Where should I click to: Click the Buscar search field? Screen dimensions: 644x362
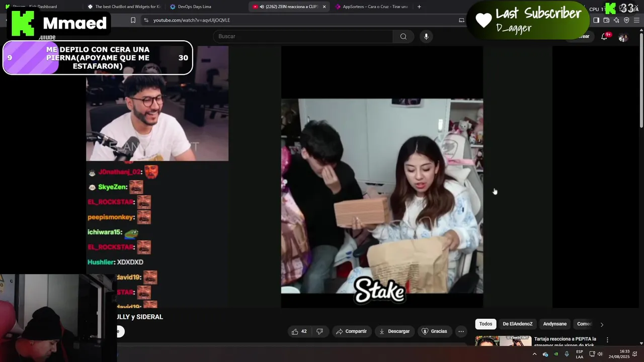pos(303,36)
